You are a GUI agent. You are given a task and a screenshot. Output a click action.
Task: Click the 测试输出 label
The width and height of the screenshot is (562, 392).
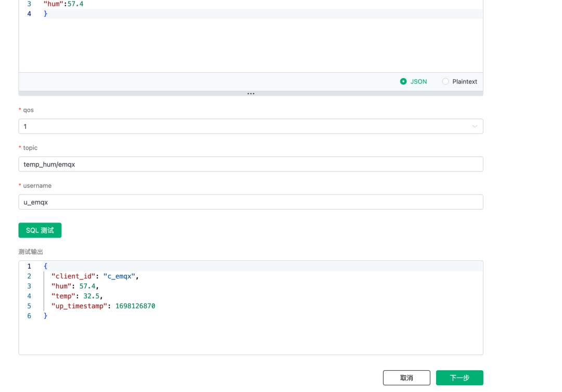pyautogui.click(x=31, y=252)
